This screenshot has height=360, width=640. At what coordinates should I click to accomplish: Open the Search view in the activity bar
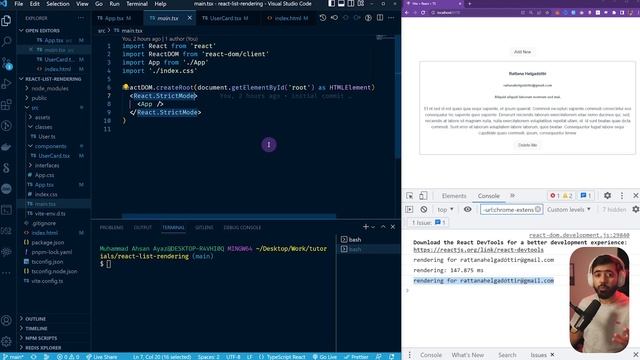coord(6,41)
